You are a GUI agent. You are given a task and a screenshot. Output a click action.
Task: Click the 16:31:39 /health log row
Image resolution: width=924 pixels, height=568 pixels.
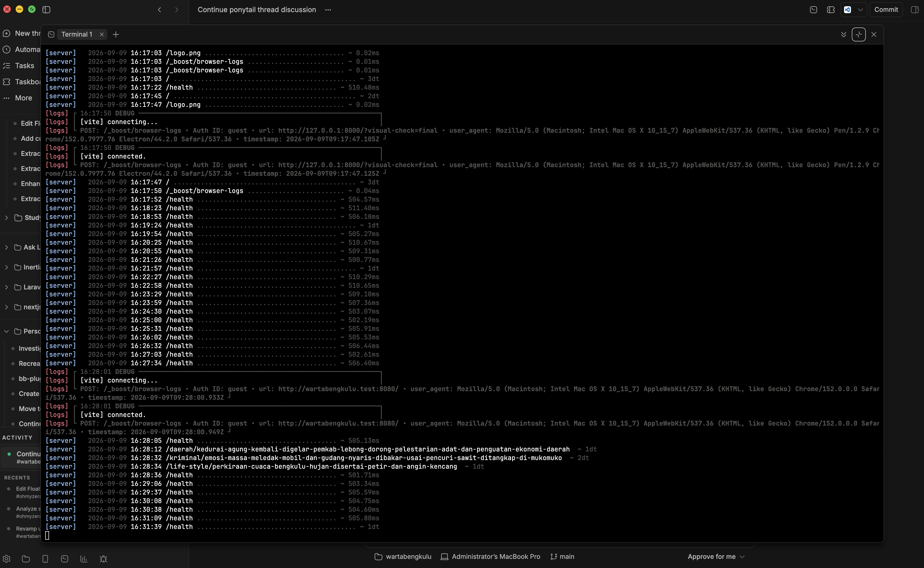pos(212,527)
